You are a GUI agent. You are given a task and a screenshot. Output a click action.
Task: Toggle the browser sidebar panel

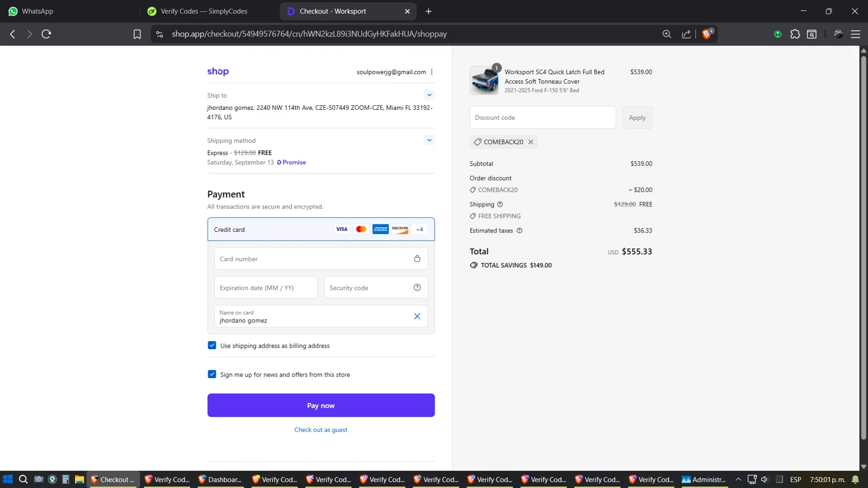812,34
